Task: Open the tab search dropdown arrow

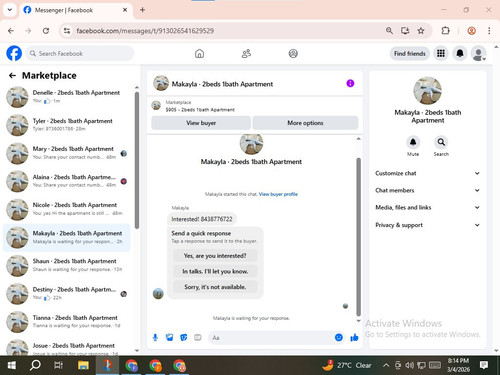Action: [x=10, y=10]
